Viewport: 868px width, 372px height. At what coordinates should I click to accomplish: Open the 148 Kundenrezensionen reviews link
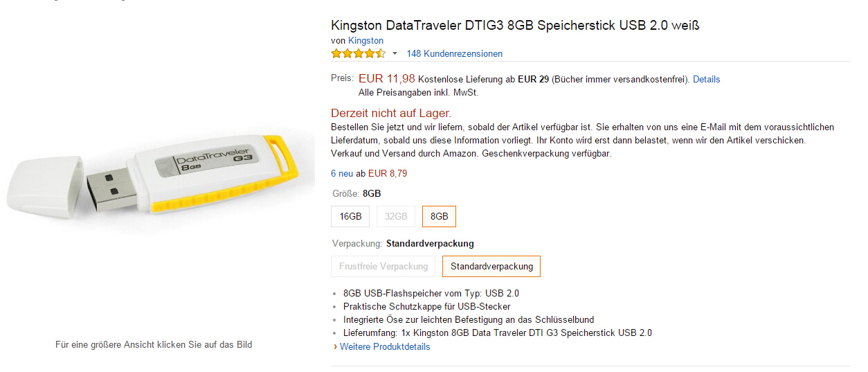454,53
